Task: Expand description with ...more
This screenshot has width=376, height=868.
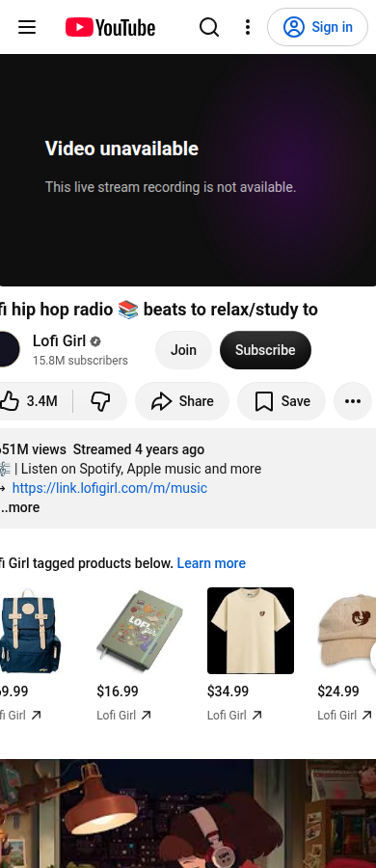Action: click(x=20, y=507)
